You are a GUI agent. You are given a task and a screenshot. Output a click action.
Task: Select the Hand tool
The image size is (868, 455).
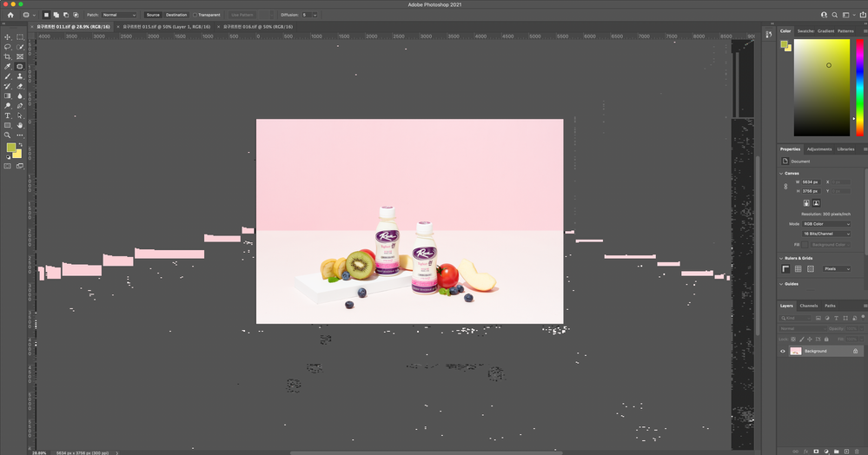click(20, 126)
